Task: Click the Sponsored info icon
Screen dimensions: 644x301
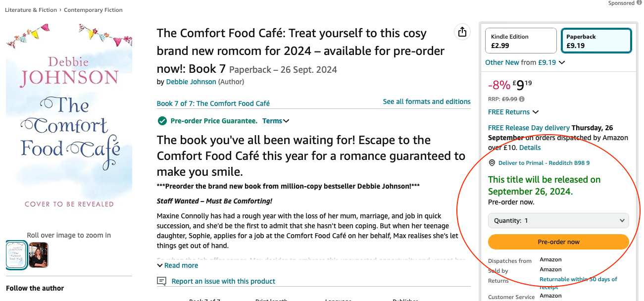Action: (x=639, y=3)
